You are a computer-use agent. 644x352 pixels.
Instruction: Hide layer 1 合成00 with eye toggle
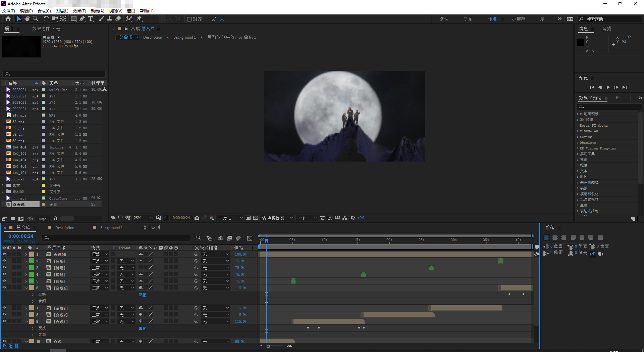click(x=4, y=254)
